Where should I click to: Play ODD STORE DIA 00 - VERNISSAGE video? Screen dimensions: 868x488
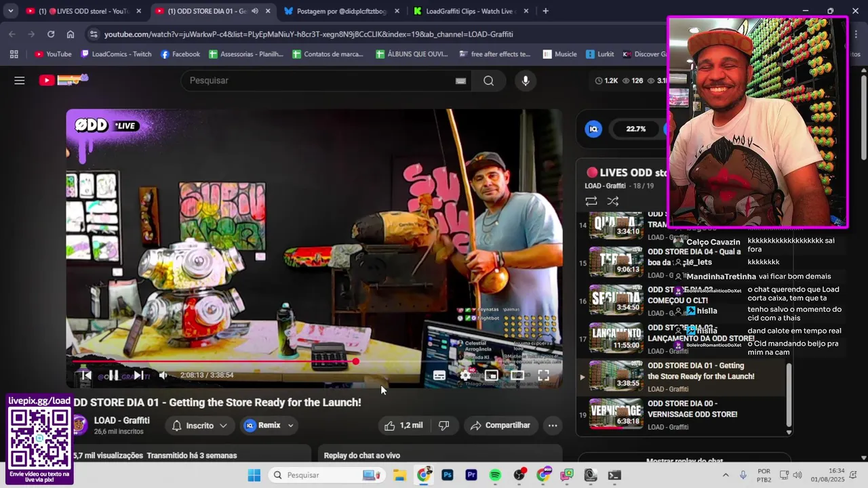[x=683, y=414]
